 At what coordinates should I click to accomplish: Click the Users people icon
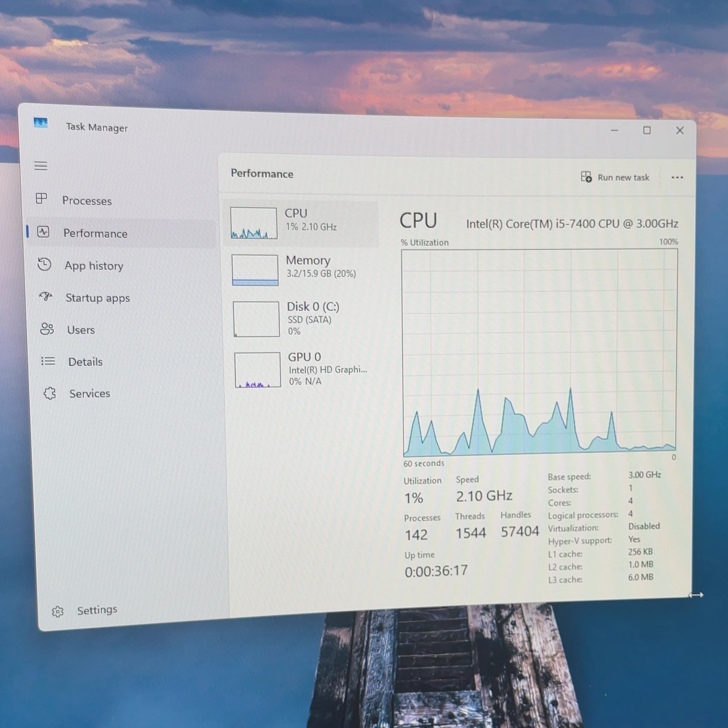[47, 329]
